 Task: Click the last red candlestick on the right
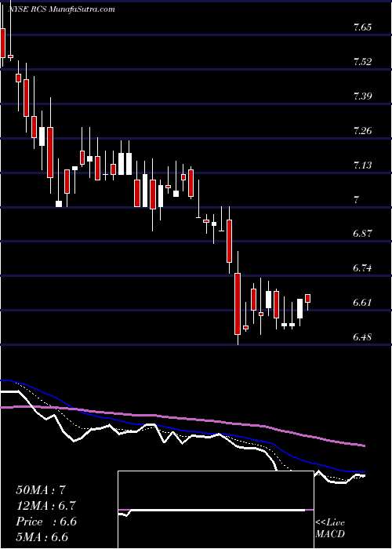click(x=308, y=298)
